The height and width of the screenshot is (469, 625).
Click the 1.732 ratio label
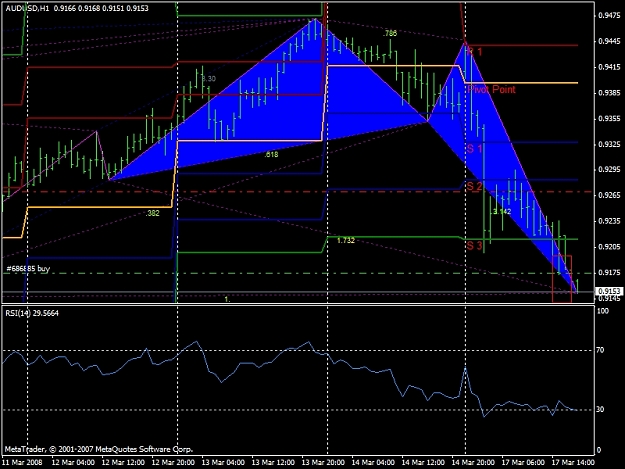click(x=346, y=240)
